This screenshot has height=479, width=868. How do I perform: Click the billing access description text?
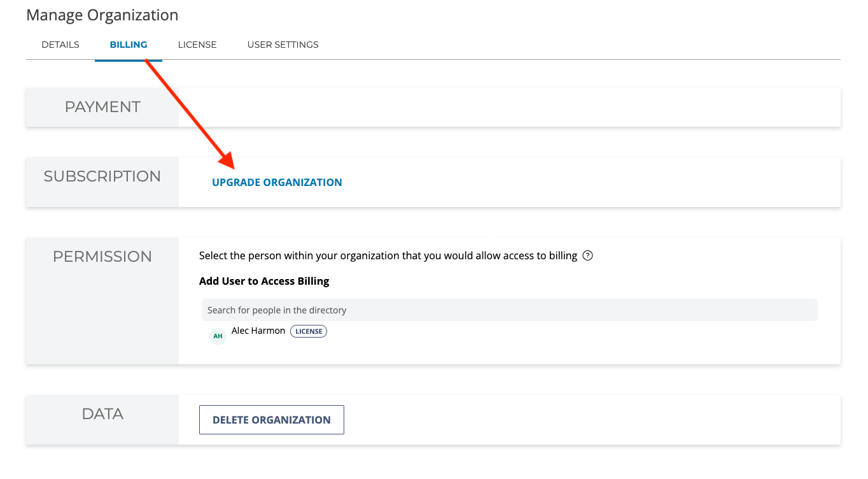point(388,256)
